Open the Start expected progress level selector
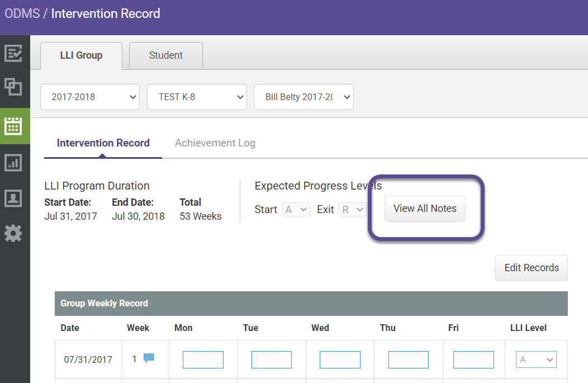The height and width of the screenshot is (383, 588). tap(296, 209)
